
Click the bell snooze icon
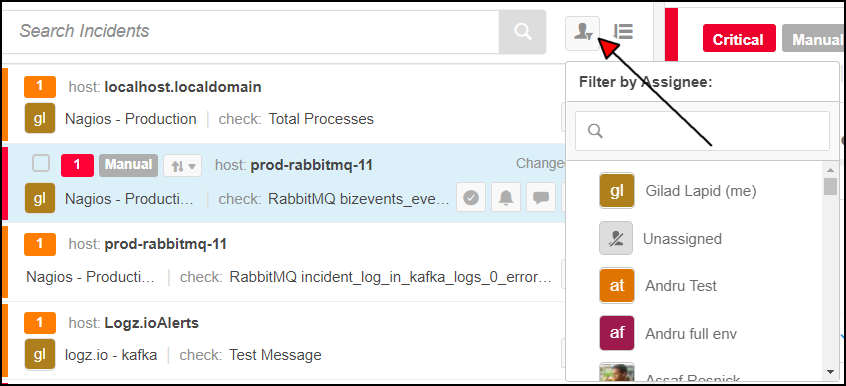tap(506, 198)
